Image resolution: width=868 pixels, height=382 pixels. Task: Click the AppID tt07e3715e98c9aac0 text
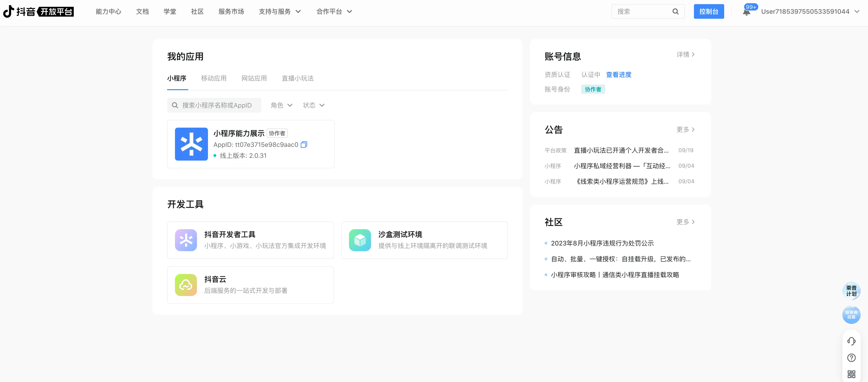click(x=256, y=145)
